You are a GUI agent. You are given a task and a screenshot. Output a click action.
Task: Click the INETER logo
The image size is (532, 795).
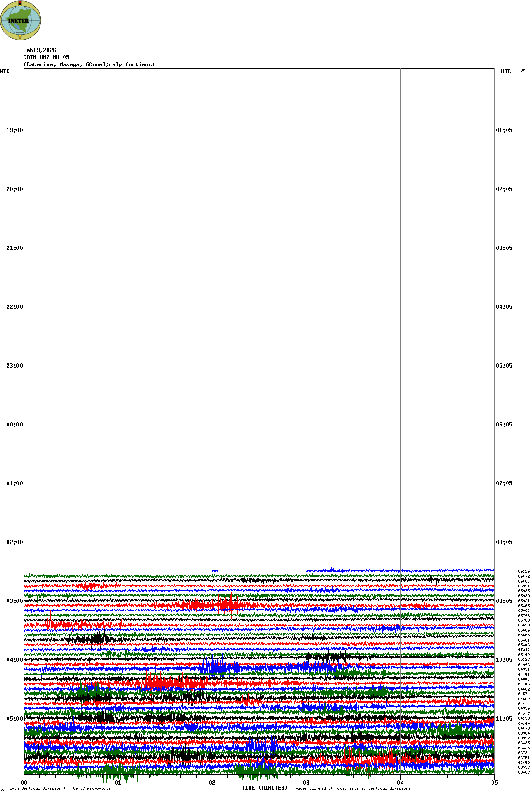point(21,20)
